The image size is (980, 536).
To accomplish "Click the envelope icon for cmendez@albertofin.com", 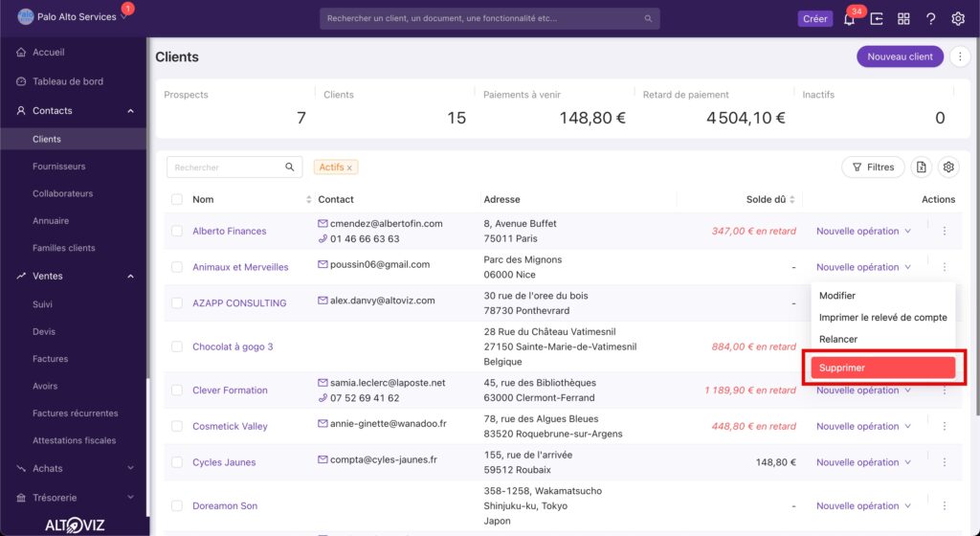I will tap(323, 224).
